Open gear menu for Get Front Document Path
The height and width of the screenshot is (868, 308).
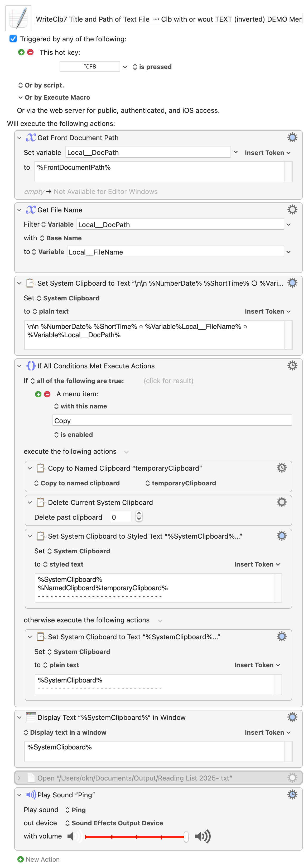(x=292, y=138)
